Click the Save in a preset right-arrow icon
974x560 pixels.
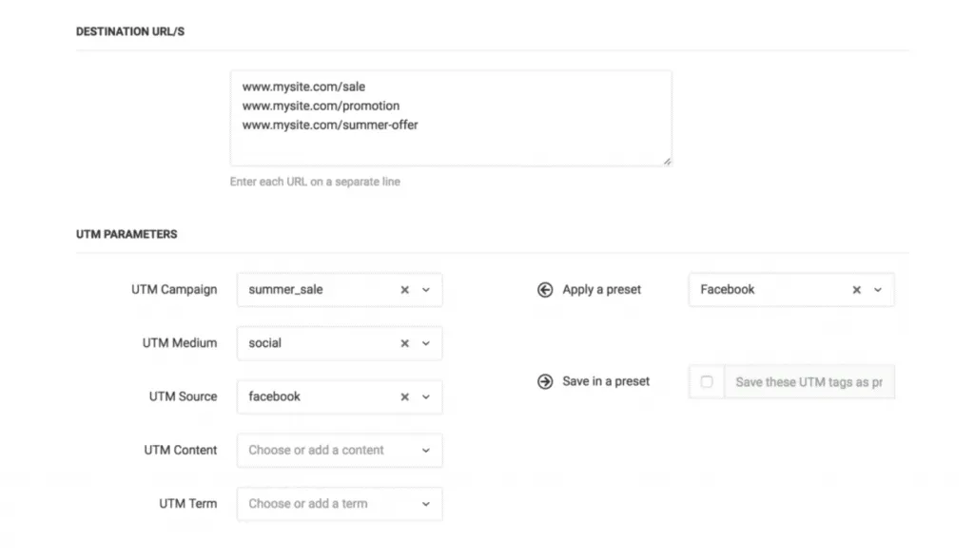(545, 381)
